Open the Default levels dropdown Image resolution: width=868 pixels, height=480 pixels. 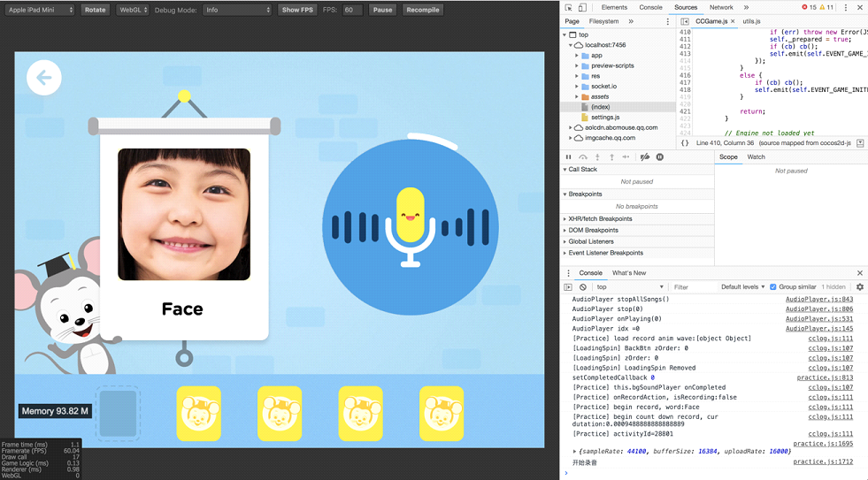click(742, 287)
